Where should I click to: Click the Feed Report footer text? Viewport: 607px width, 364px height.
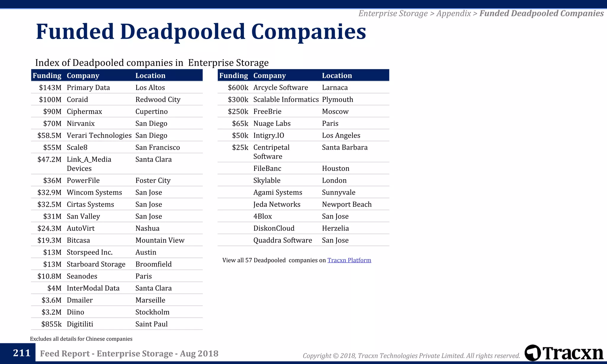tap(129, 354)
